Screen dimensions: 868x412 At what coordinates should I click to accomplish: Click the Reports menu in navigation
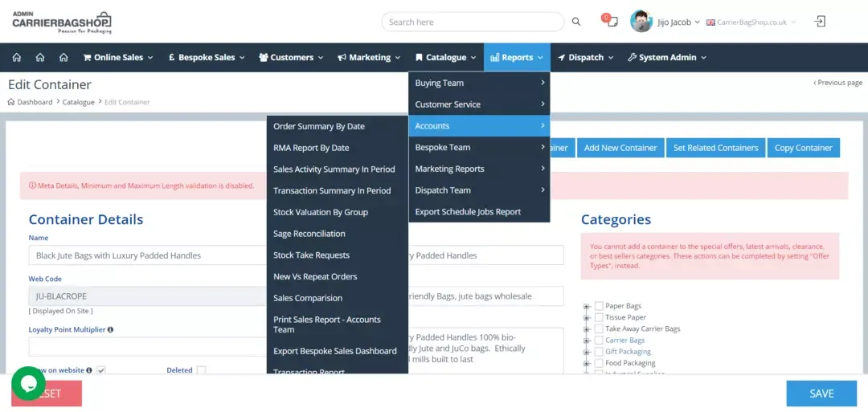[517, 57]
